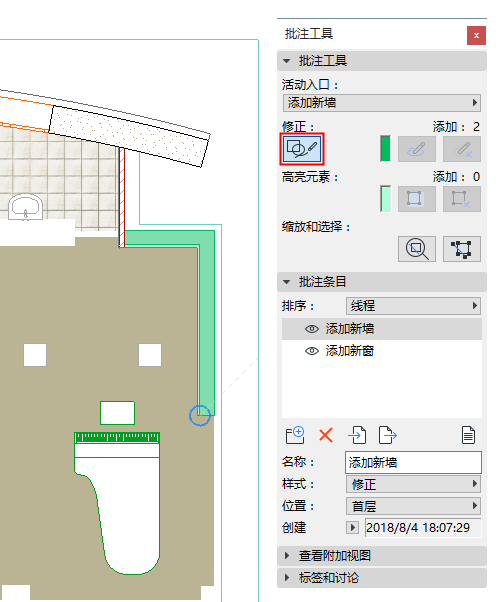Export the markup entry to file

tap(388, 435)
